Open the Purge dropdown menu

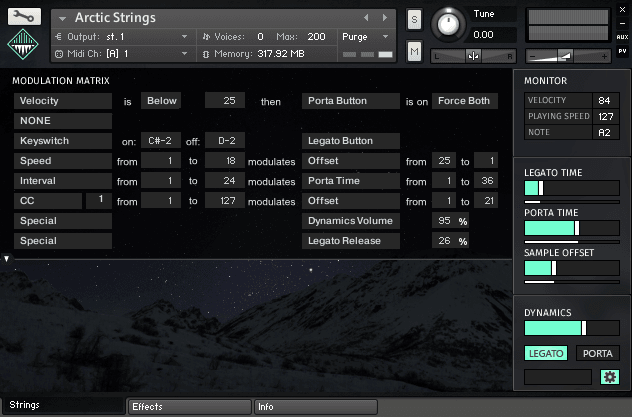coord(365,37)
